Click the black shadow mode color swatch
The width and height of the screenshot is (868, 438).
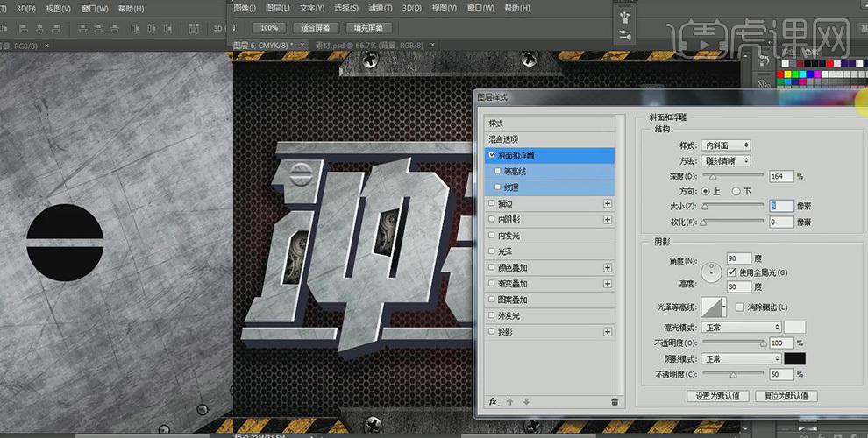pyautogui.click(x=795, y=359)
